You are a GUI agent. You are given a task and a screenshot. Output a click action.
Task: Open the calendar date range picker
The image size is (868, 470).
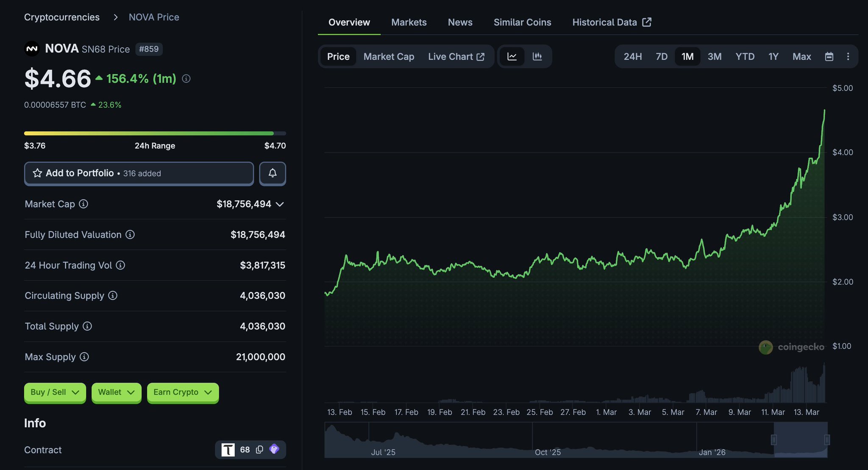pos(829,56)
